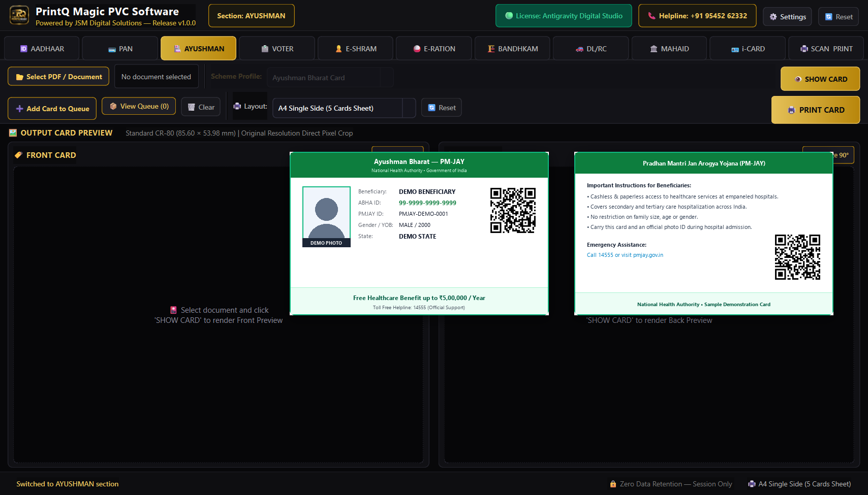Open the SCAN PRINT tab
Image resolution: width=868 pixels, height=495 pixels.
point(826,49)
